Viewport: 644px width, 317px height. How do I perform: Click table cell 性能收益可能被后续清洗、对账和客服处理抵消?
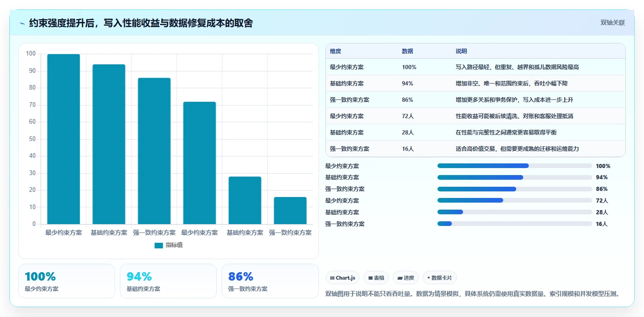pos(514,116)
